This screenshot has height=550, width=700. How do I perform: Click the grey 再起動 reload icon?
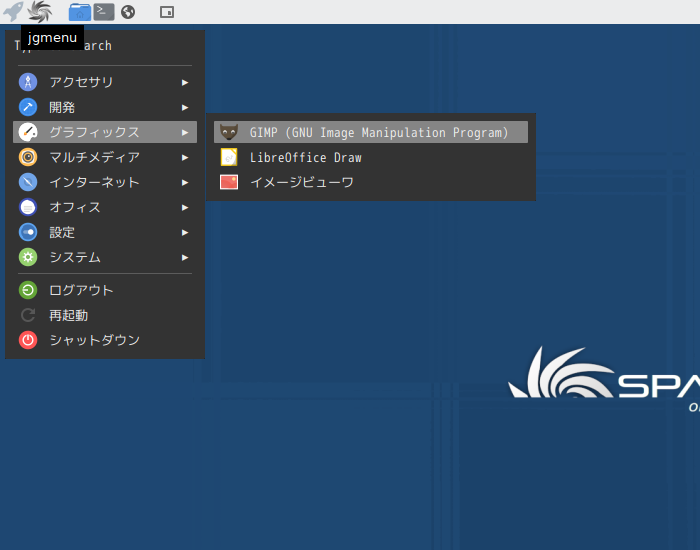28,315
